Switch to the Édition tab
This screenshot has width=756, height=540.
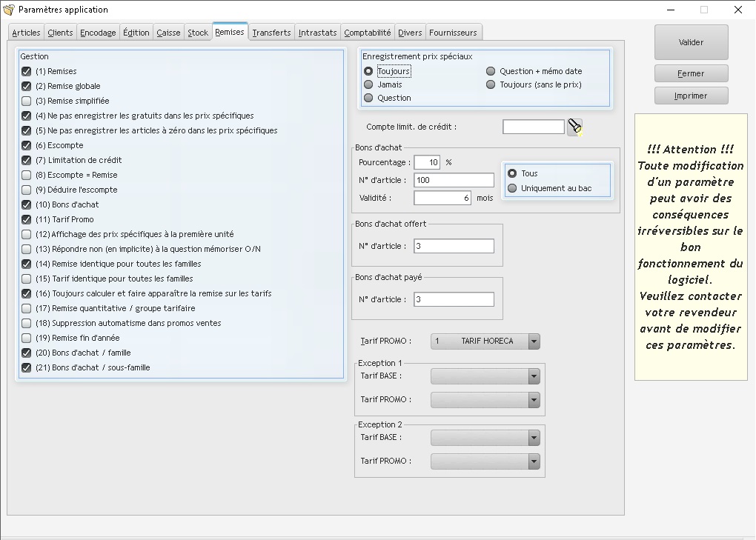136,33
